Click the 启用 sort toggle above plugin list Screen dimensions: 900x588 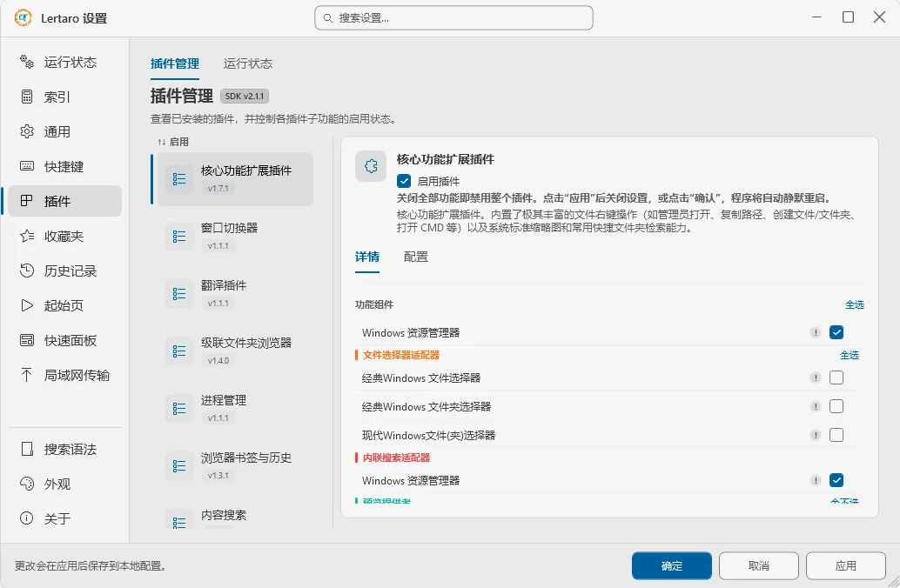173,142
